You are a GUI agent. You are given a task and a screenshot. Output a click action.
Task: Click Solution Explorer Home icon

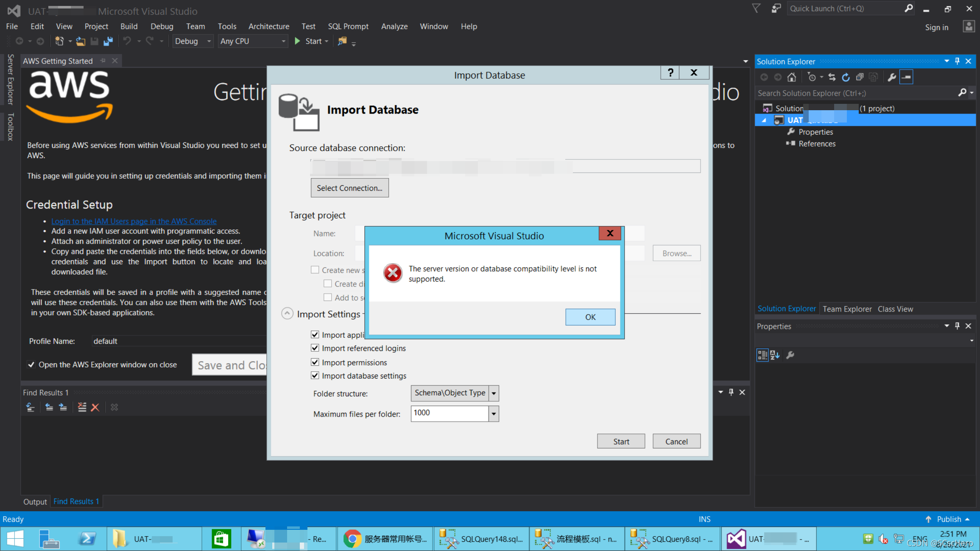coord(791,77)
